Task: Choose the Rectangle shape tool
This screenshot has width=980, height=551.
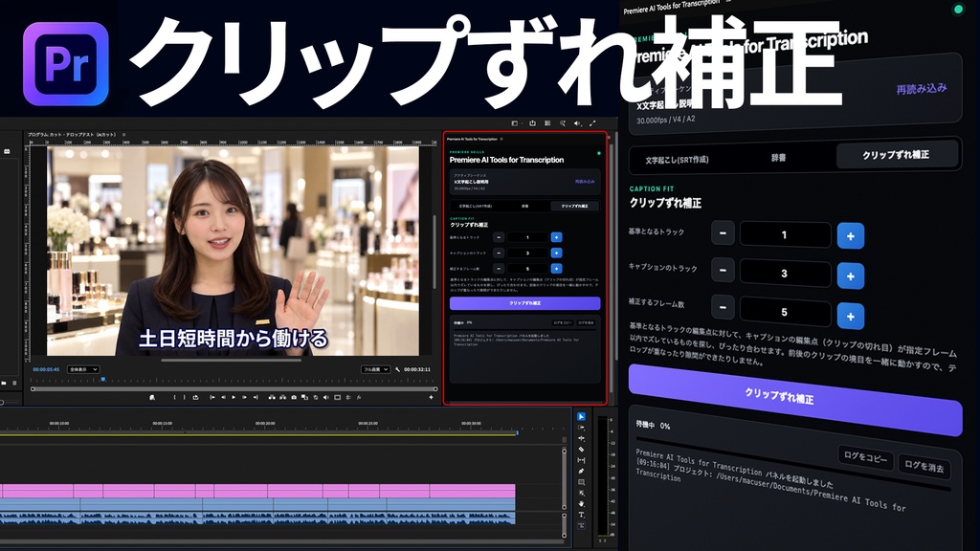Action: (581, 482)
